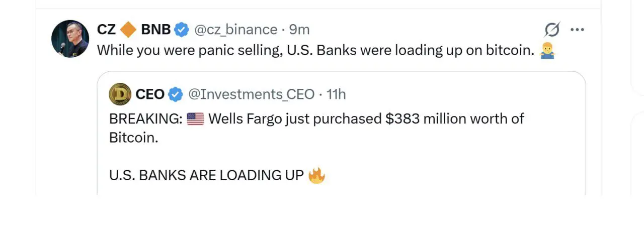
Task: Click the fire emoji after LOADING UP
Action: pos(316,175)
